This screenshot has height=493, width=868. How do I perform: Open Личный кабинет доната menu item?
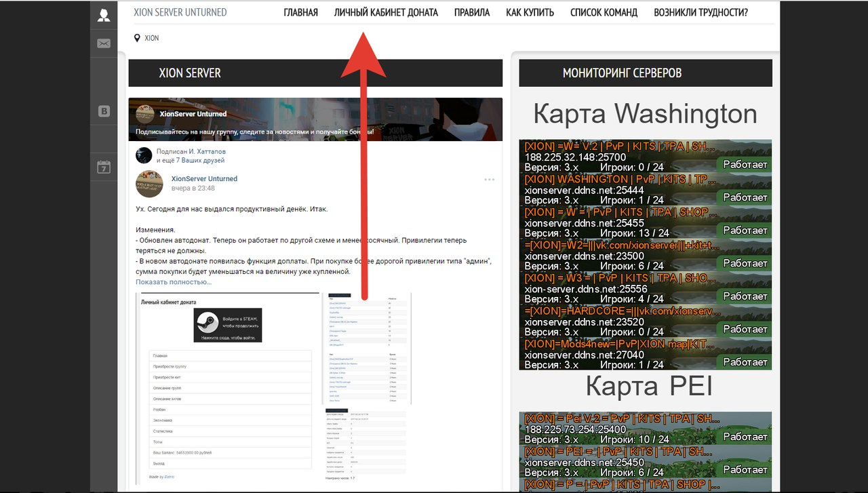pyautogui.click(x=386, y=12)
